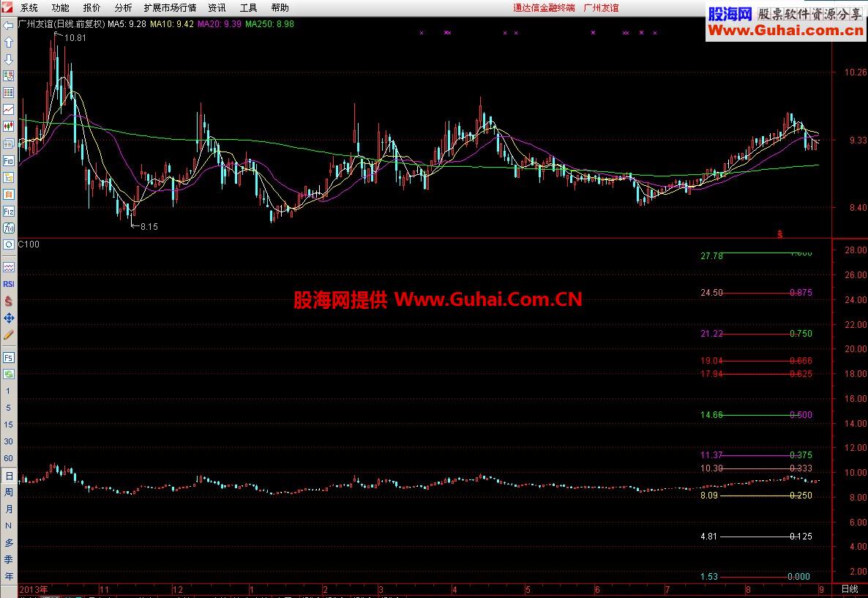Select the 日 daily period button
The width and height of the screenshot is (868, 598).
pyautogui.click(x=8, y=476)
